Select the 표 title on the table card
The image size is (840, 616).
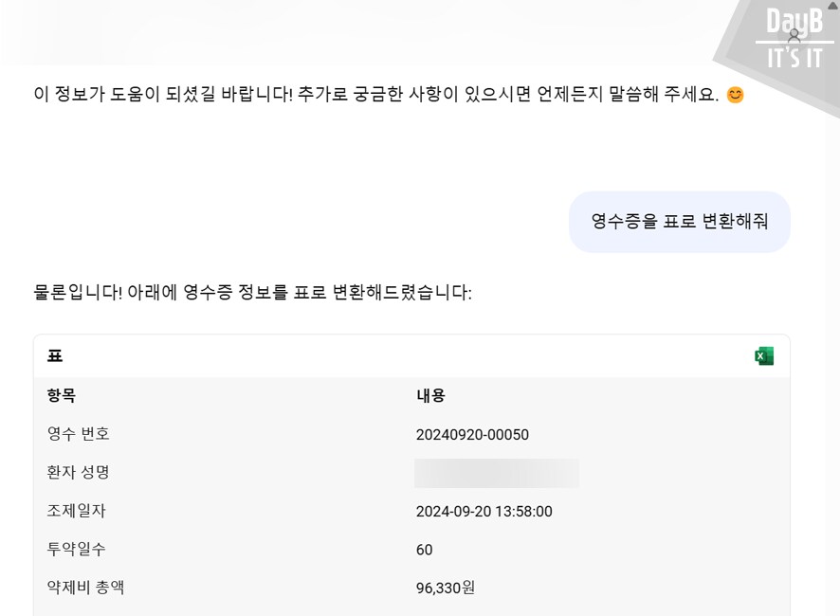[x=55, y=355]
